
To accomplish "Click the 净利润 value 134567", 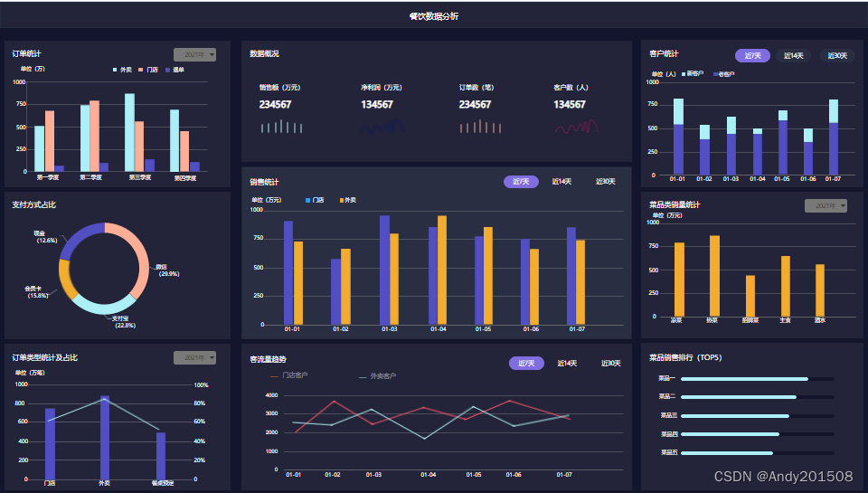I will tap(377, 105).
